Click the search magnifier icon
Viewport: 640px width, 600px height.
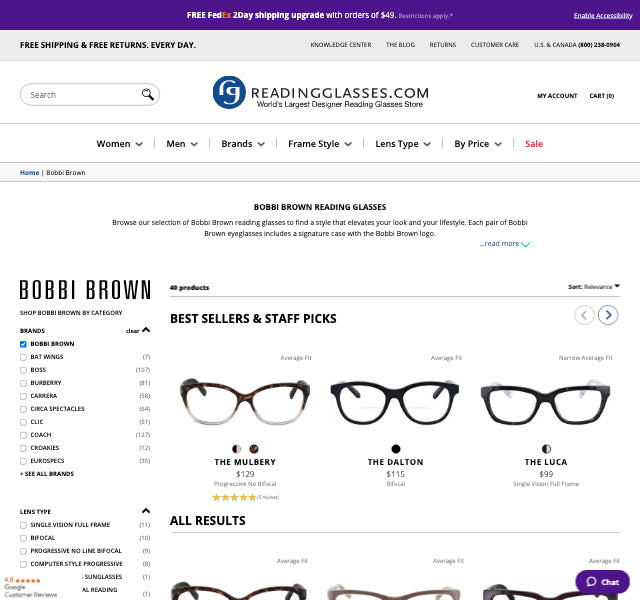tap(148, 95)
